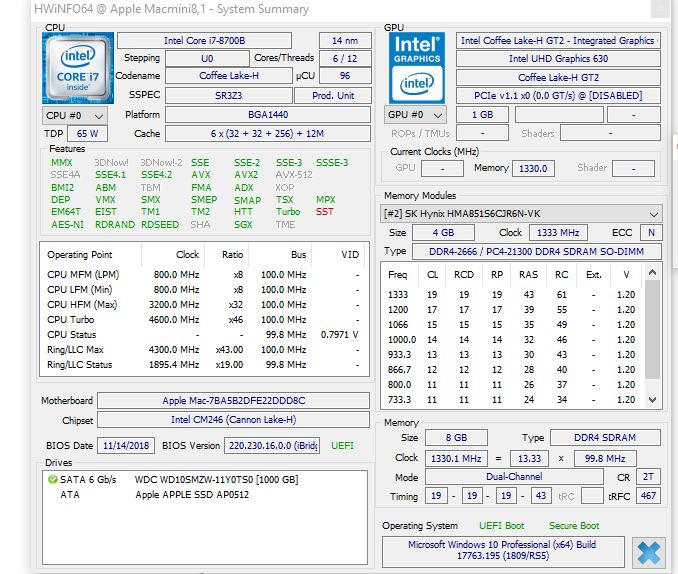The height and width of the screenshot is (574, 678).
Task: Click the Coffee Lake-H GT2 GPU codename field
Action: pos(558,77)
